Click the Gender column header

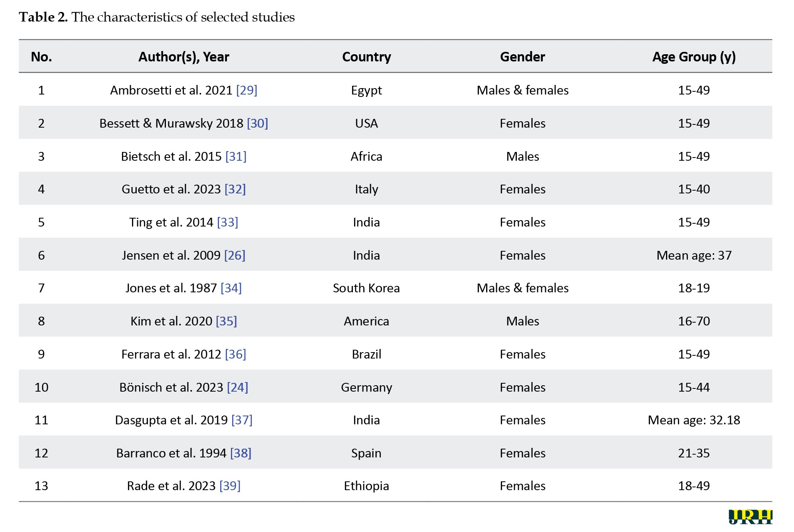click(522, 57)
